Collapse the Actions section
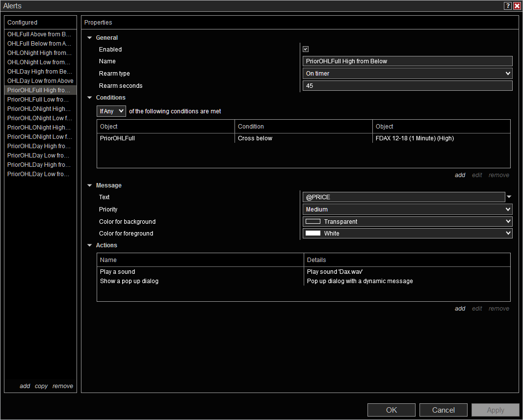The height and width of the screenshot is (420, 523). [89, 245]
